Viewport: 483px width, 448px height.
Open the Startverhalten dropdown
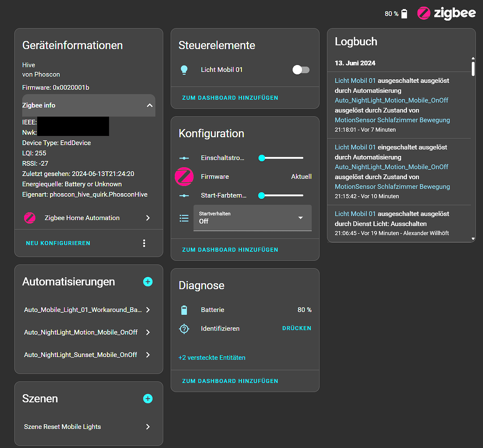click(x=301, y=218)
